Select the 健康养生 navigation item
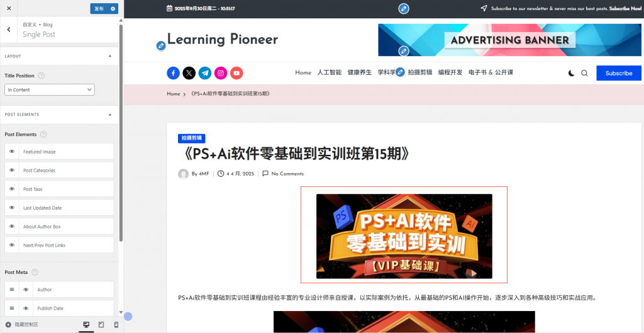 (x=360, y=72)
